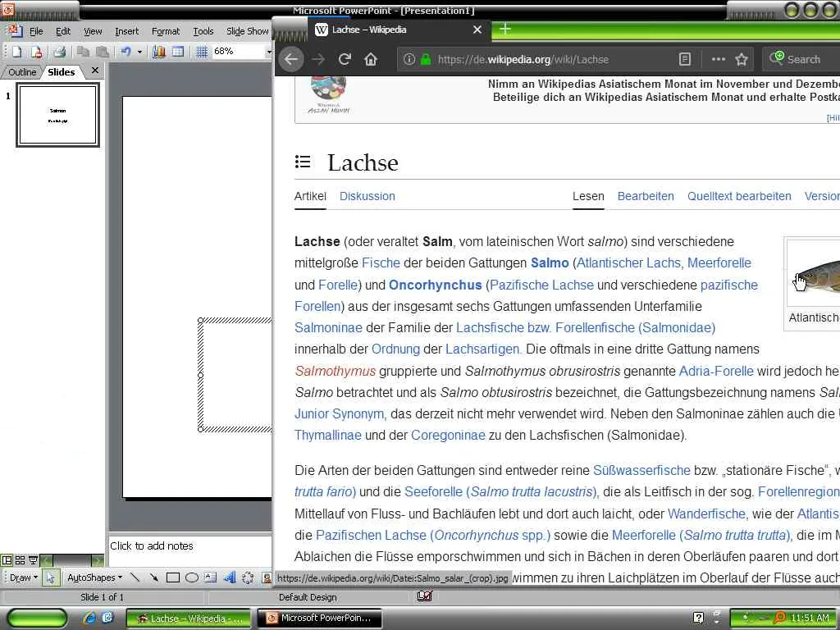
Task: Switch to Normal View button in PowerPoint
Action: click(x=7, y=560)
